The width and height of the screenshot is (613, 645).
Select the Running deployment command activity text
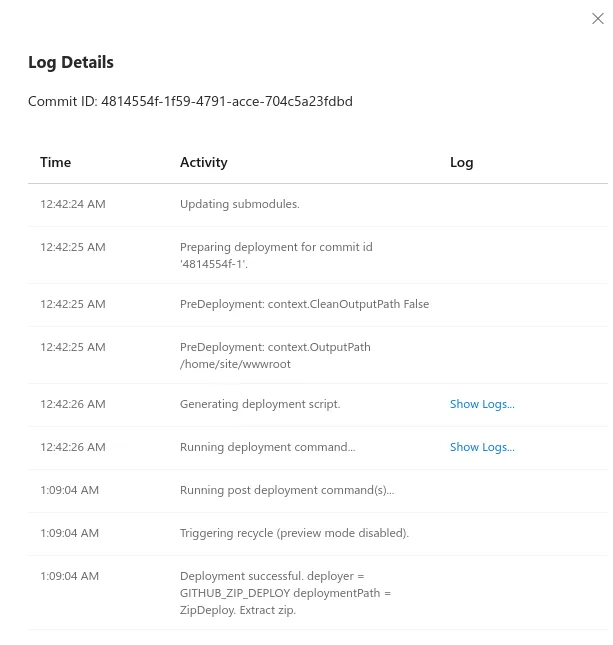(267, 447)
